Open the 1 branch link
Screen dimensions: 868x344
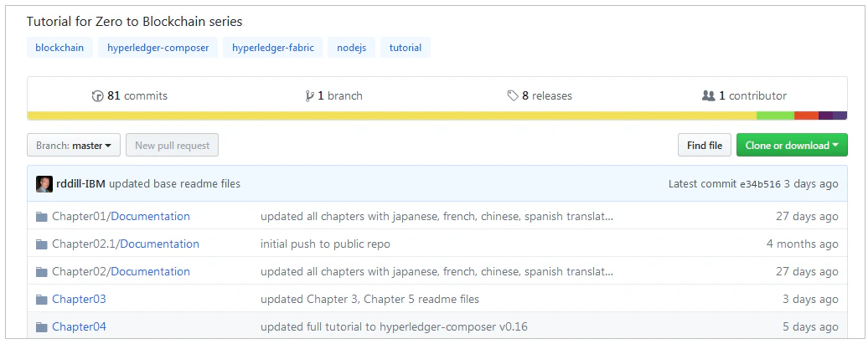[x=334, y=96]
